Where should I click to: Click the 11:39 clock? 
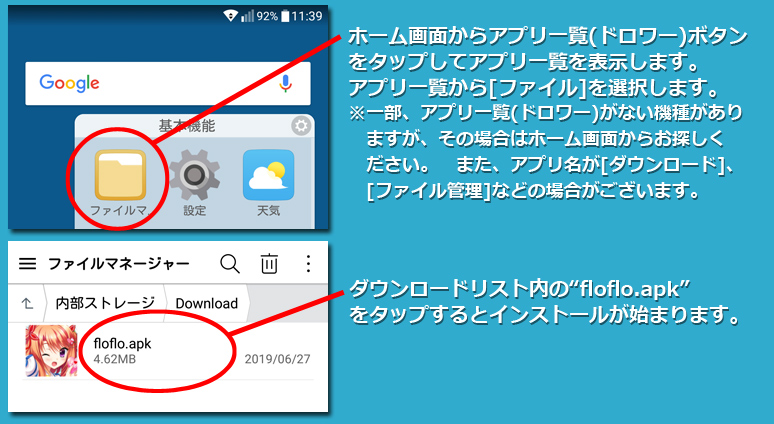click(307, 16)
